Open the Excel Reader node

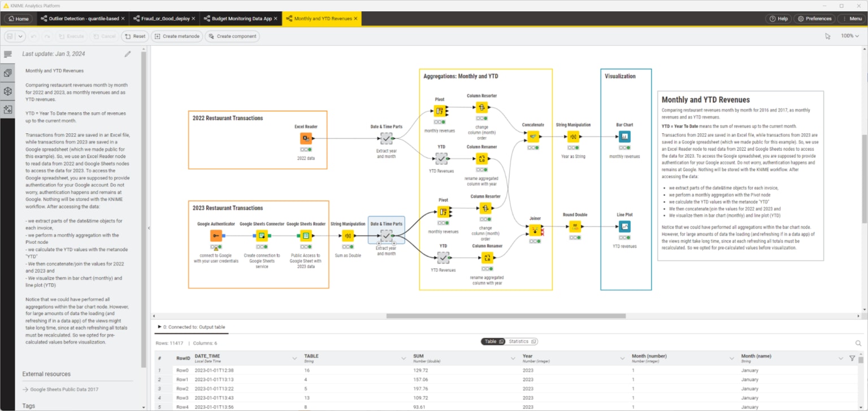306,138
